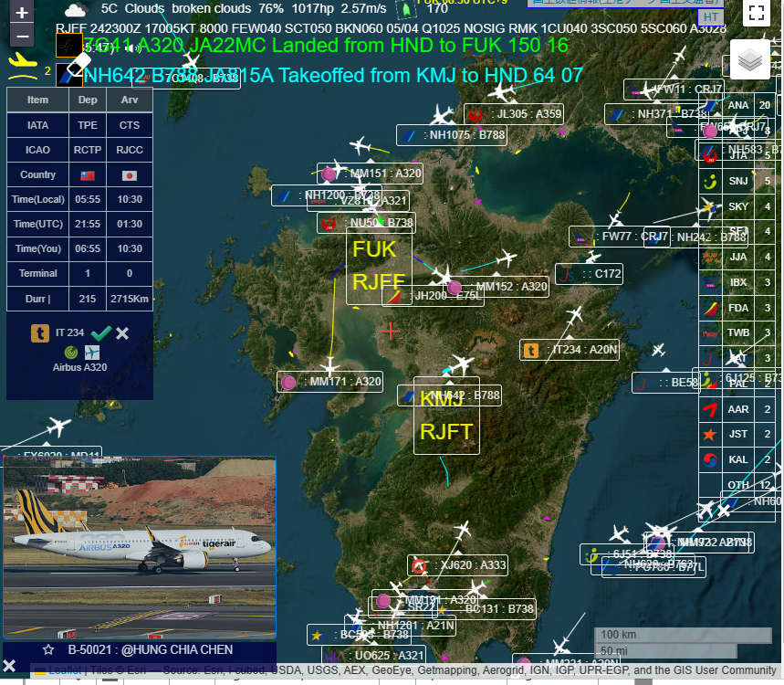Viewport: 784px width, 685px height.
Task: Click the TPE departure IATA cell
Action: point(88,125)
